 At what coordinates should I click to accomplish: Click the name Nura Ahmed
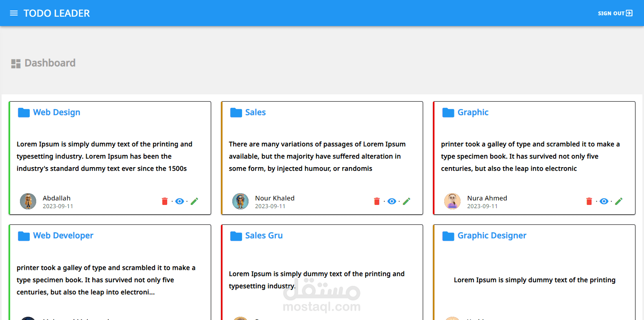(487, 198)
